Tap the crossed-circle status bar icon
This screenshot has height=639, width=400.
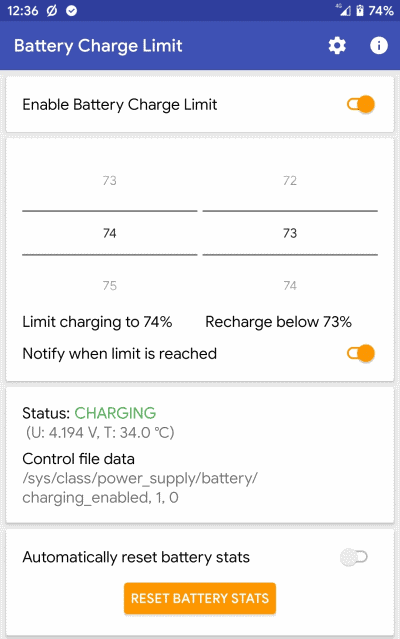click(52, 11)
